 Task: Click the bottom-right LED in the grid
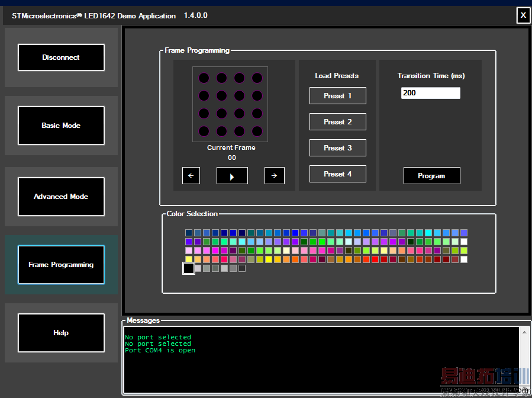257,131
